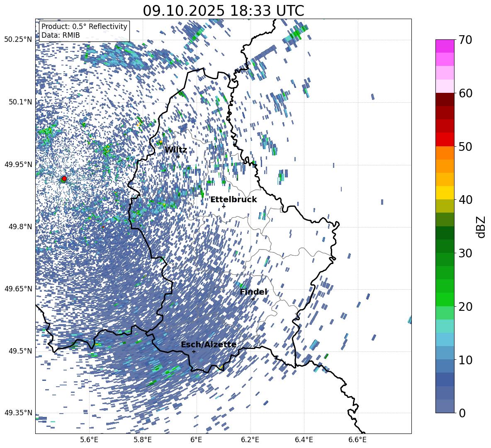Click the 6.2°E longitude tick label

250,440
